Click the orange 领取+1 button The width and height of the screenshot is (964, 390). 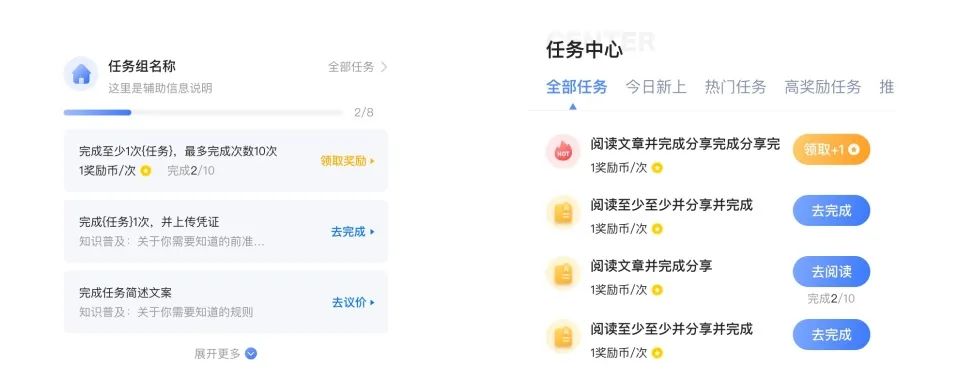pyautogui.click(x=831, y=149)
